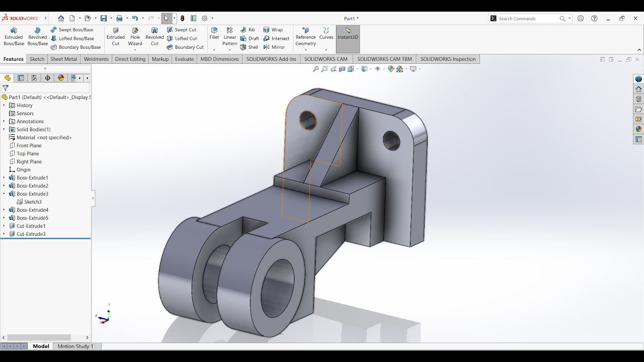Screen dimensions: 644x362
Task: Click the feature tree horizontal scrollbar
Action: point(39,337)
